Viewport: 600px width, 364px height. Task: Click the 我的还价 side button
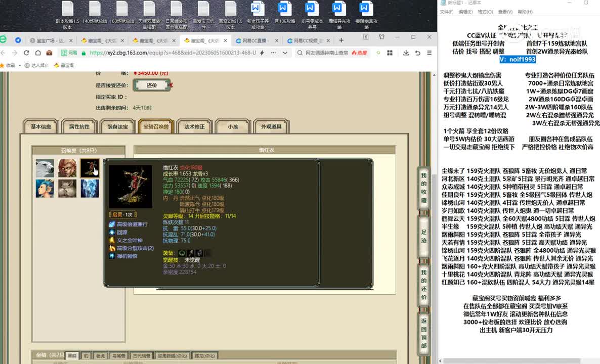pos(423,285)
